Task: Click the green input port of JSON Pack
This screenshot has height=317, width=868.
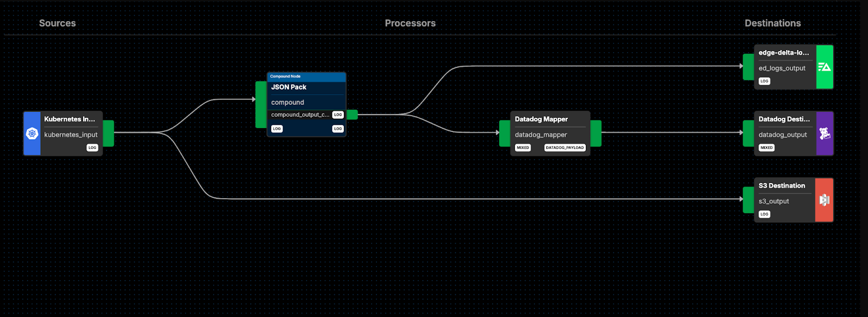Action: coord(261,105)
